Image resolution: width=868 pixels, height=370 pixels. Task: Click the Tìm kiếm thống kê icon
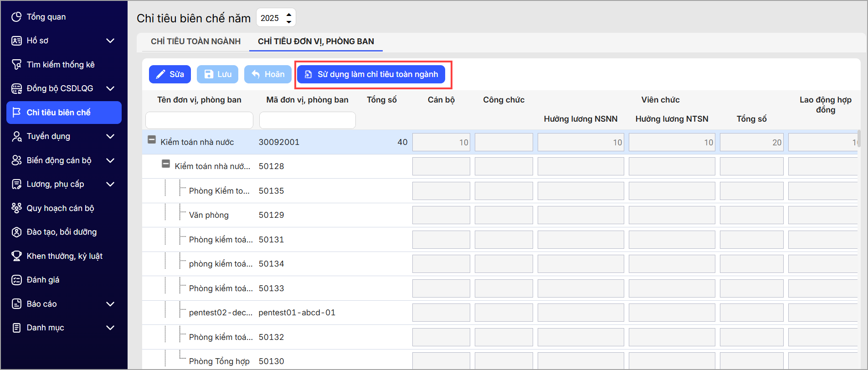(16, 65)
